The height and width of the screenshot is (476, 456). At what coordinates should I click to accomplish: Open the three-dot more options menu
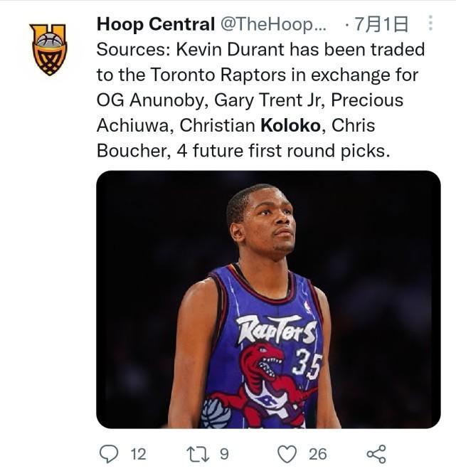(x=430, y=24)
